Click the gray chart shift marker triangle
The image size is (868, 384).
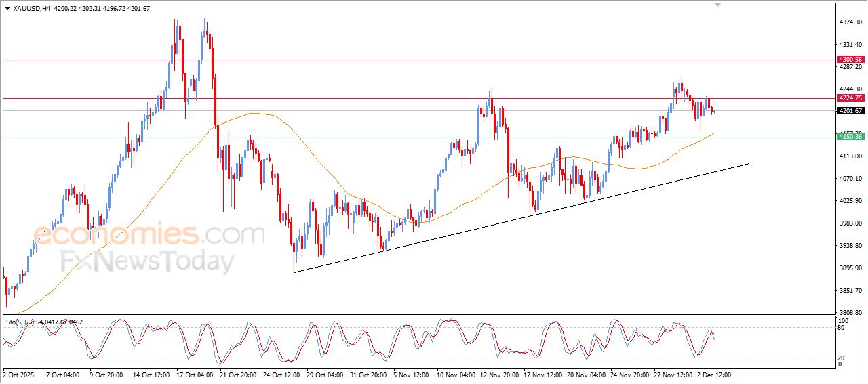point(718,5)
